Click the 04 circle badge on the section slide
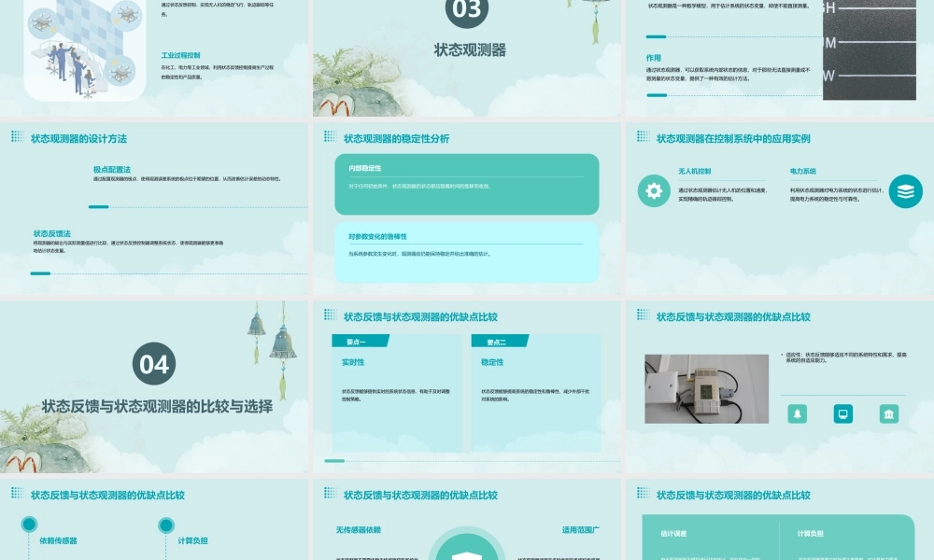The width and height of the screenshot is (934, 560). [x=154, y=364]
